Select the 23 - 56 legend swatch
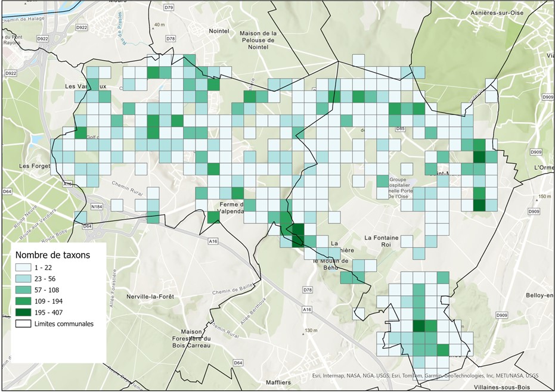Viewport: 555px width, 392px height. click(23, 279)
